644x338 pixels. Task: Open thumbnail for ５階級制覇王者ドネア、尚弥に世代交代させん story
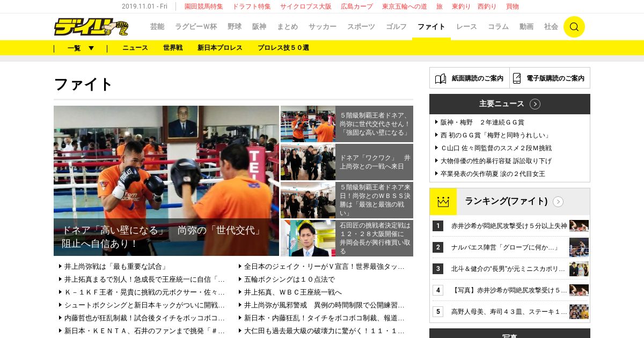tap(308, 124)
